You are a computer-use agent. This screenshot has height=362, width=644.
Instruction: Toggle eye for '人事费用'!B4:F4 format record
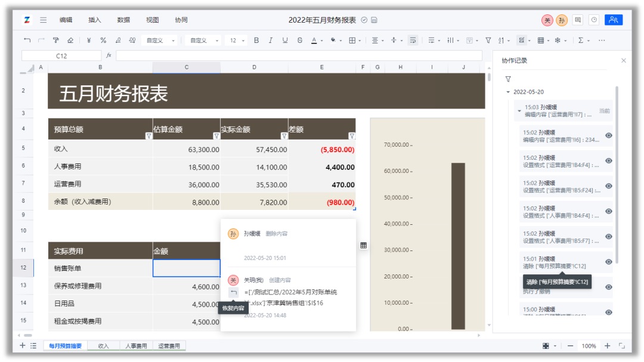[609, 211]
